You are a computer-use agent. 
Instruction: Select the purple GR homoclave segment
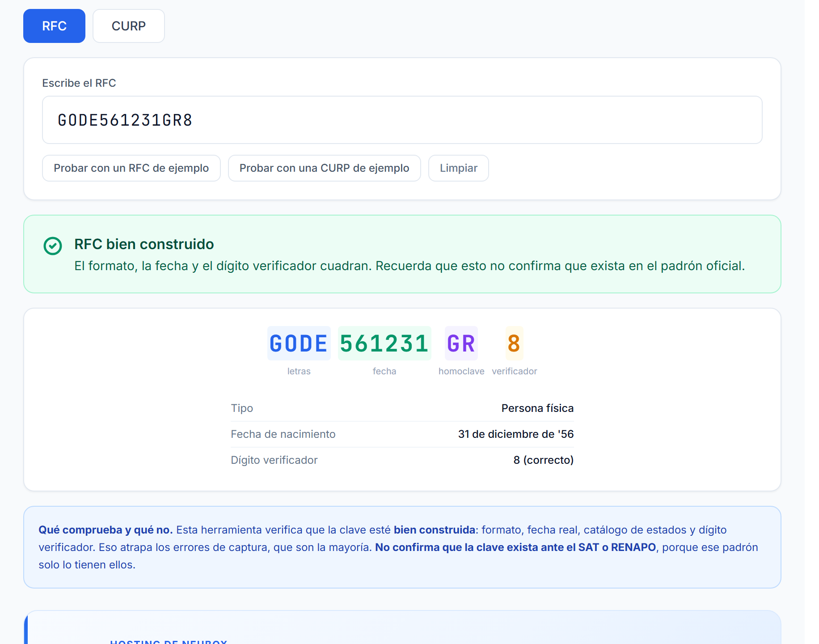461,343
